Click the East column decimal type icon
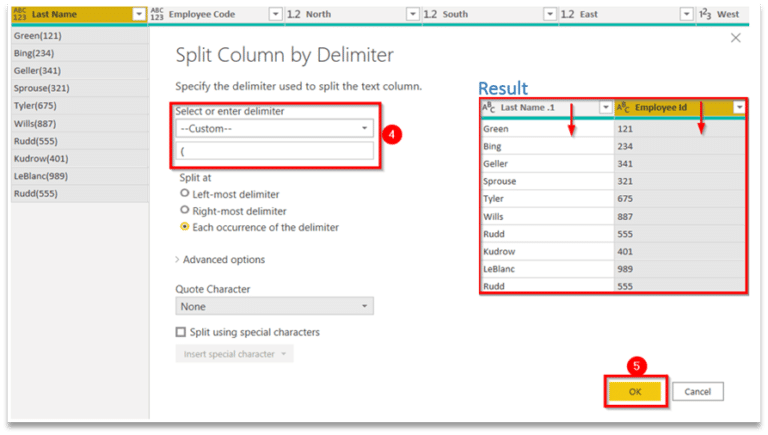Image resolution: width=768 pixels, height=435 pixels. [567, 14]
